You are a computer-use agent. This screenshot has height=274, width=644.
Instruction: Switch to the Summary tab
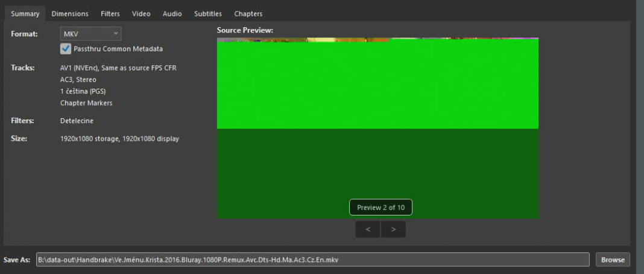pos(25,13)
